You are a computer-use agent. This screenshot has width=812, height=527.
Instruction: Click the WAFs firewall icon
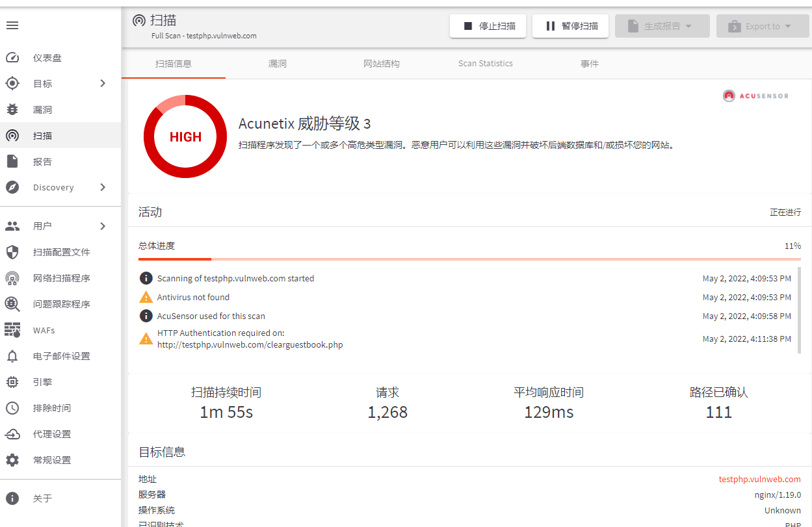pyautogui.click(x=12, y=330)
